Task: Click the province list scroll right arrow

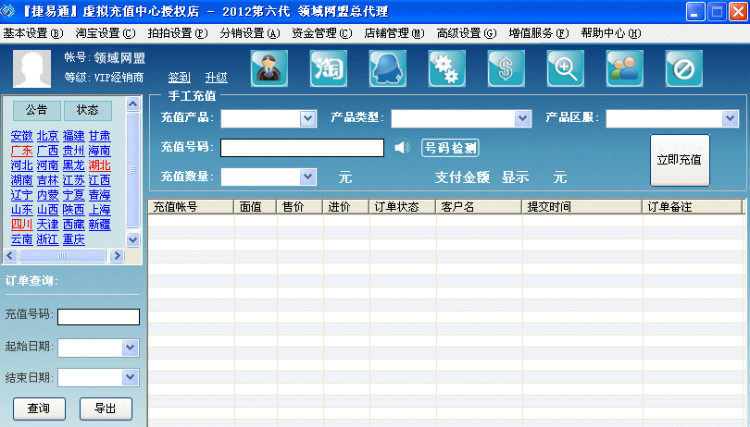Action: pyautogui.click(x=117, y=256)
